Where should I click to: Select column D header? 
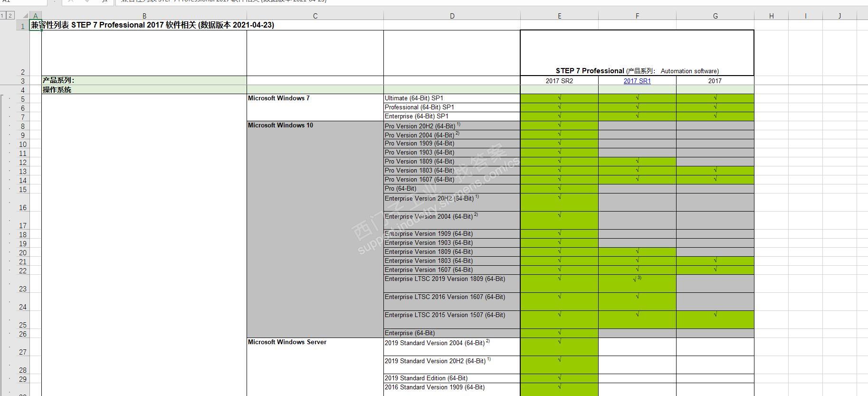[452, 16]
